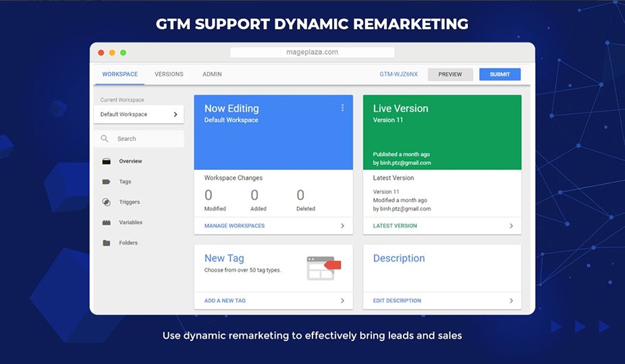The image size is (625, 364).
Task: Open three-dot menu on Now Editing card
Action: [342, 108]
